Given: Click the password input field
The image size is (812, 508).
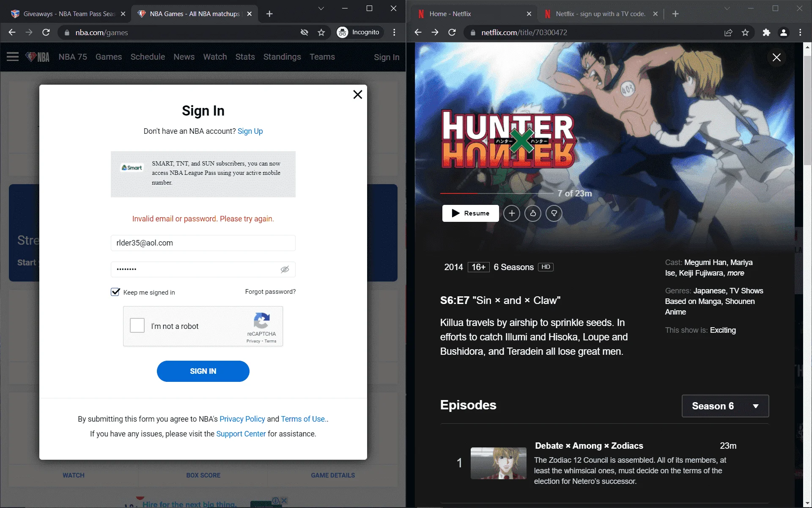Looking at the screenshot, I should pos(203,269).
